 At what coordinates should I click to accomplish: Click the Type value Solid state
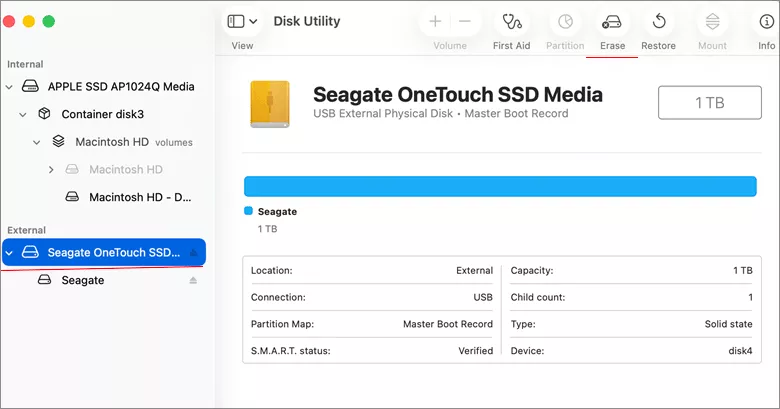click(728, 324)
